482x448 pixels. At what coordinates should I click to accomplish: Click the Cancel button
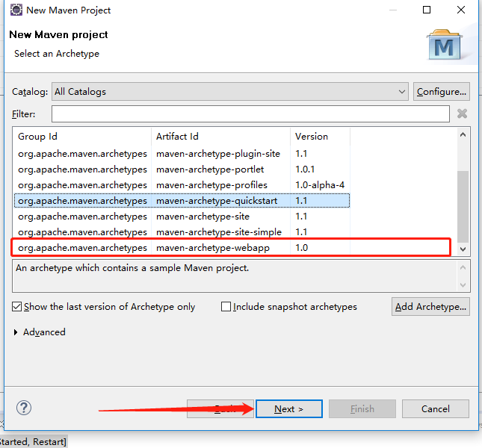click(435, 408)
